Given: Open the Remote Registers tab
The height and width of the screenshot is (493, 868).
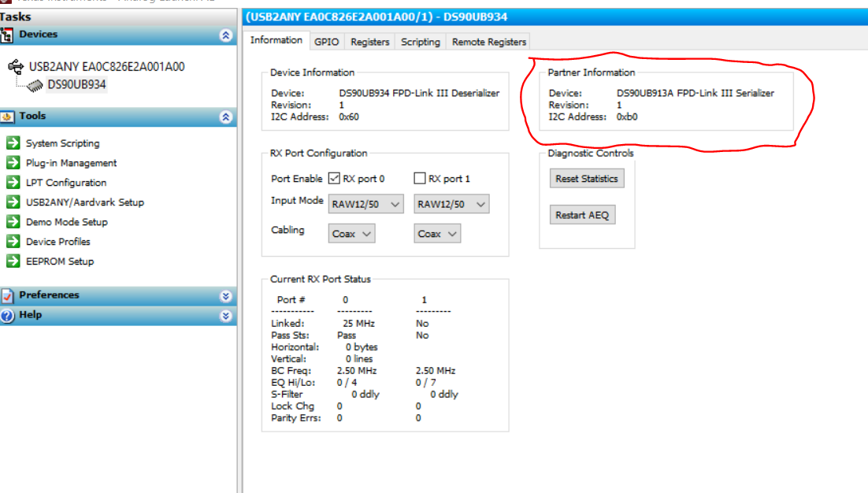Looking at the screenshot, I should pos(489,42).
